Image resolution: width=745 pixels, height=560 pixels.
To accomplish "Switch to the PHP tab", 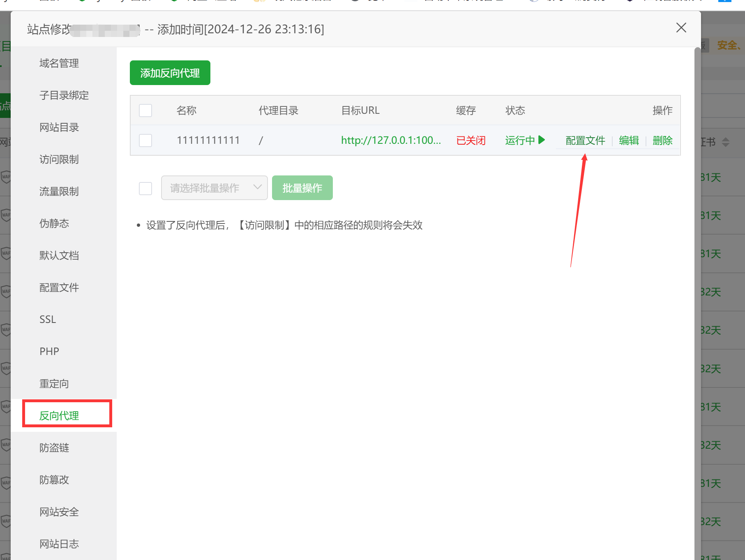I will (49, 351).
